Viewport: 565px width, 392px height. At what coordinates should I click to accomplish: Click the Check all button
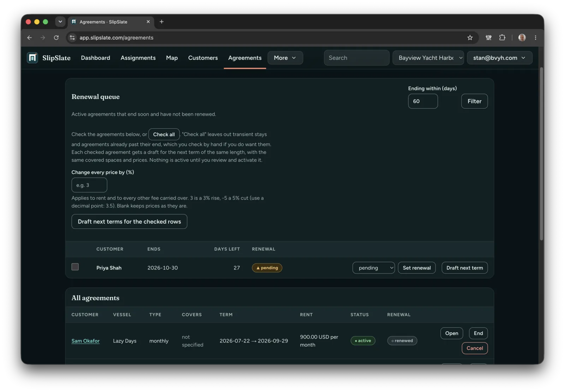[164, 134]
